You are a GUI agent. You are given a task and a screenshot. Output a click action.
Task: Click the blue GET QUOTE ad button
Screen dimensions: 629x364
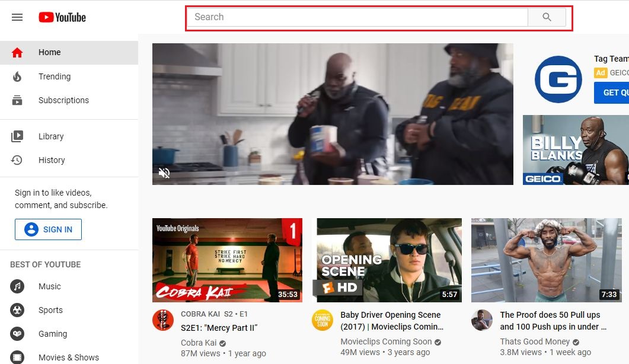611,92
